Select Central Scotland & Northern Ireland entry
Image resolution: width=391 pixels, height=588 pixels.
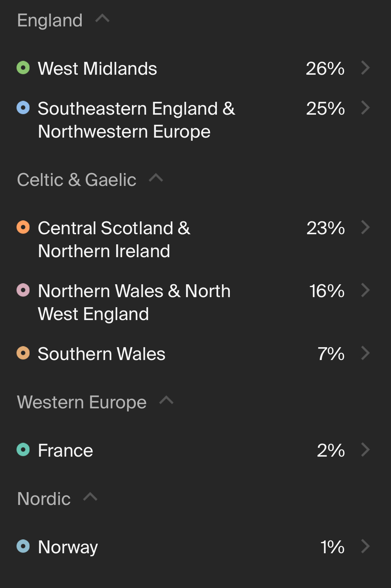click(114, 239)
